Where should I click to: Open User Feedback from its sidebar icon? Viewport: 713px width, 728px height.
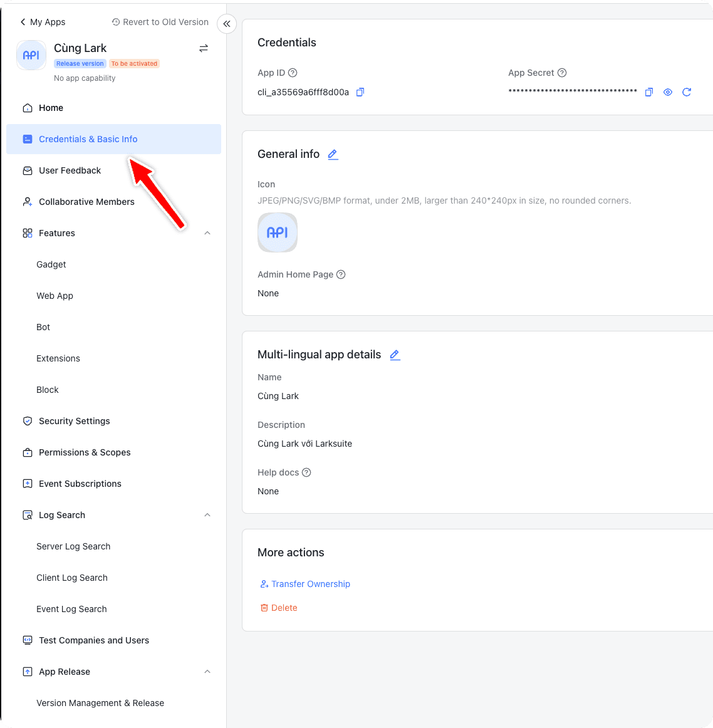coord(28,170)
